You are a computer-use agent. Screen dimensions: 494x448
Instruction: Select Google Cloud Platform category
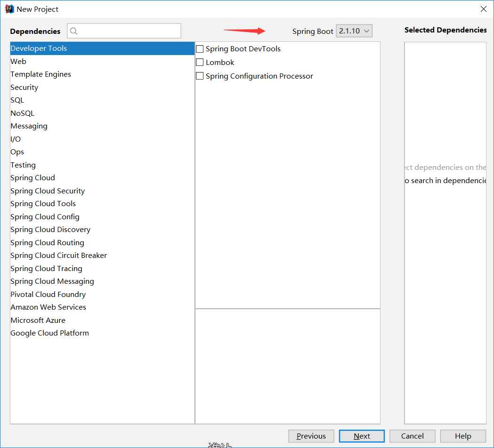click(102, 333)
